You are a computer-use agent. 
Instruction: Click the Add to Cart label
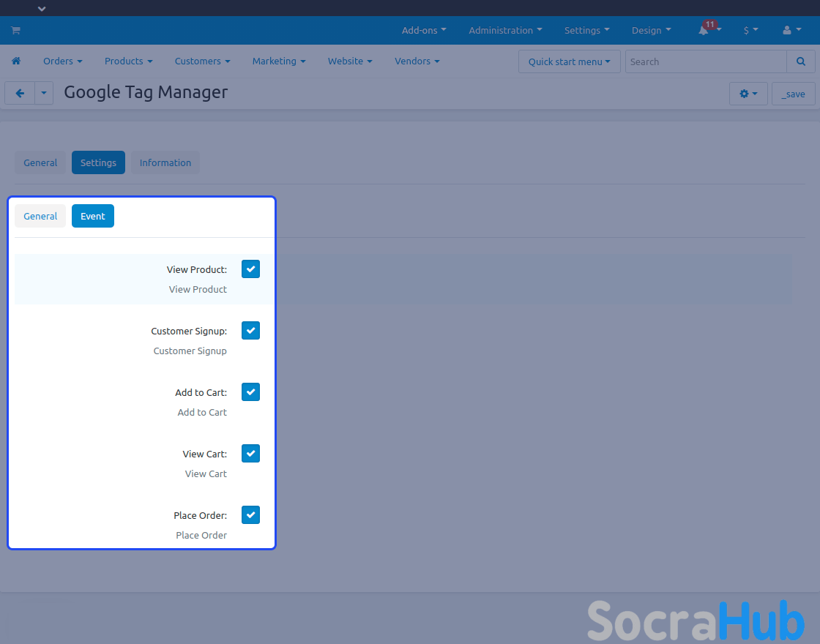pyautogui.click(x=201, y=392)
